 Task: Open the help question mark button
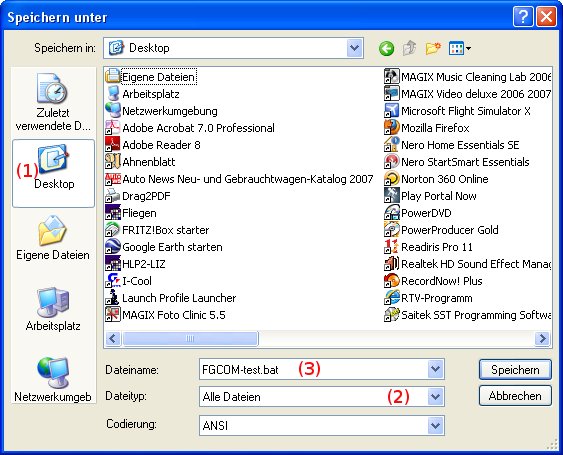[523, 17]
